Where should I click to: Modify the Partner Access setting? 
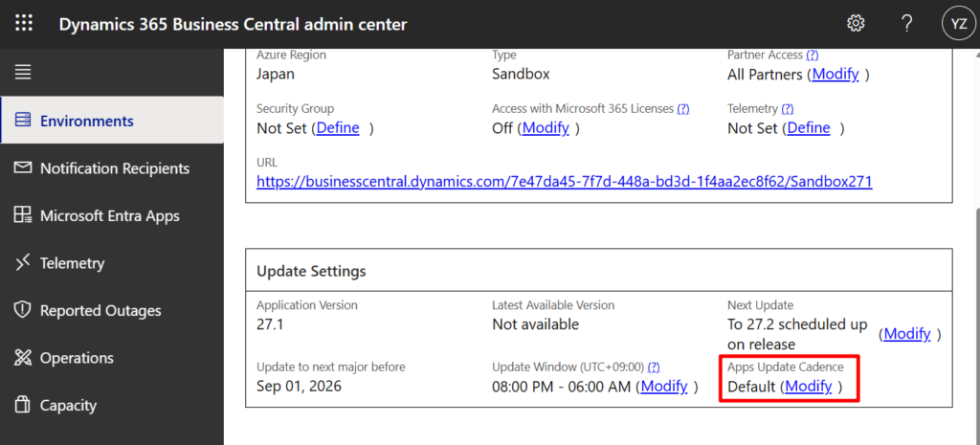click(835, 74)
